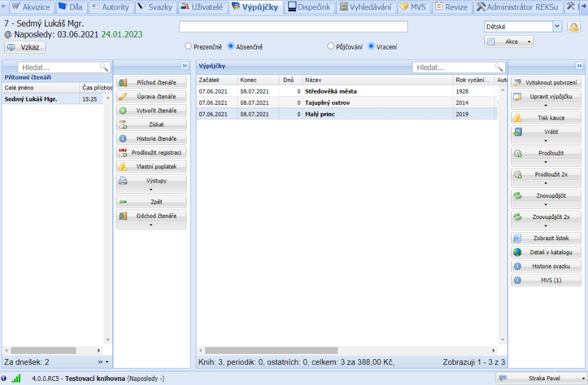
Task: Select the Absenčně radio option
Action: pyautogui.click(x=231, y=47)
